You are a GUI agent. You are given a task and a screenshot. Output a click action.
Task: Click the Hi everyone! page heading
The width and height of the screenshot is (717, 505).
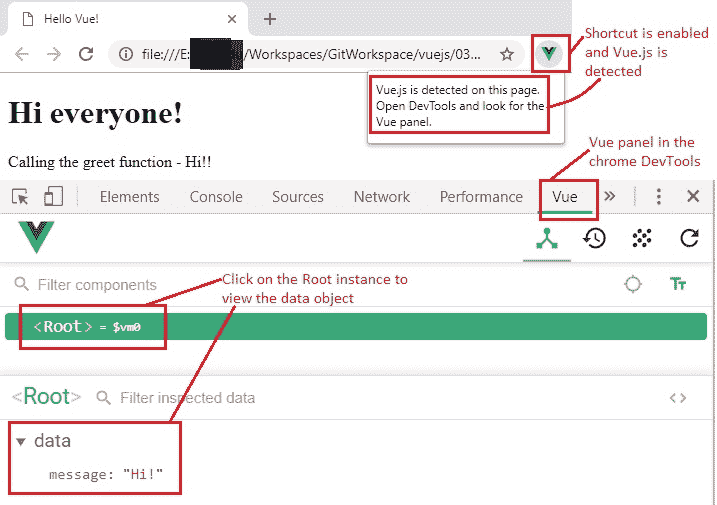tap(96, 113)
